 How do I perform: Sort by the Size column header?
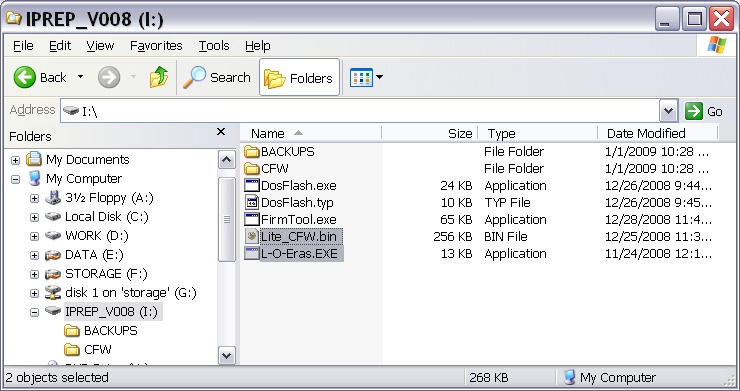tap(429, 134)
